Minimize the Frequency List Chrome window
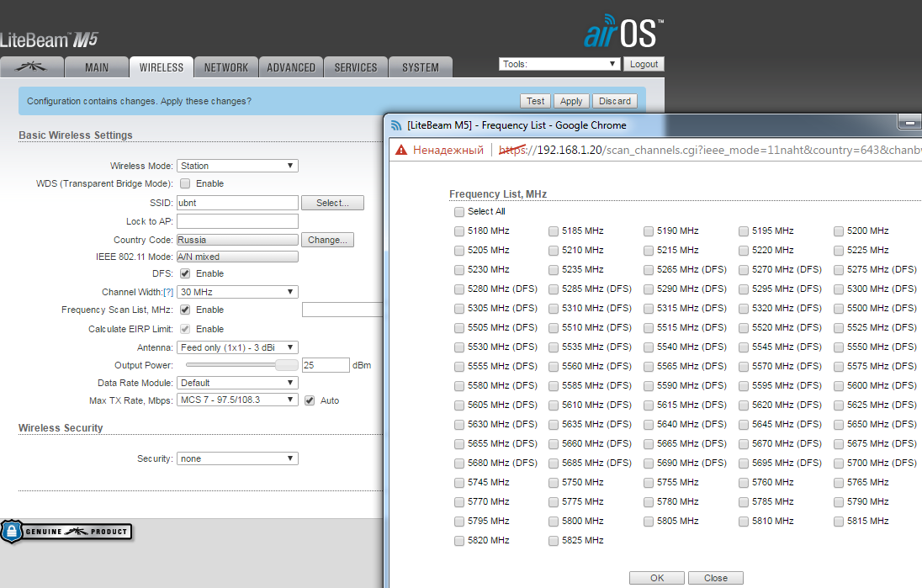 (909, 122)
